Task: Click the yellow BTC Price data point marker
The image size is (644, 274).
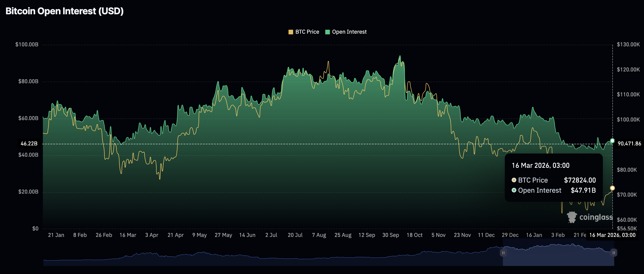Action: (612, 188)
